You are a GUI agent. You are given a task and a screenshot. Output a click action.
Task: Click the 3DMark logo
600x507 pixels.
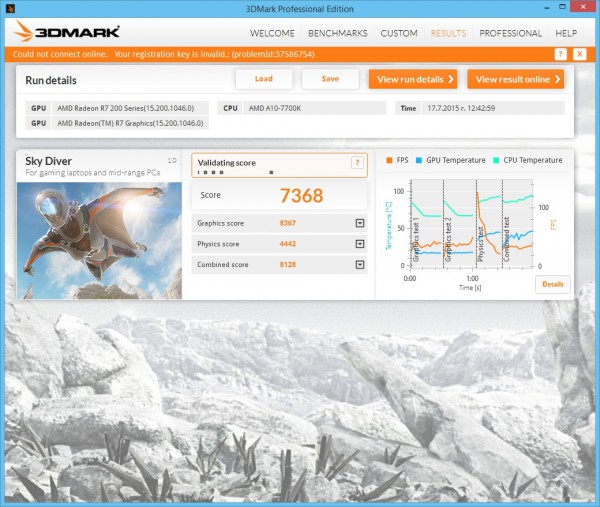[67, 31]
